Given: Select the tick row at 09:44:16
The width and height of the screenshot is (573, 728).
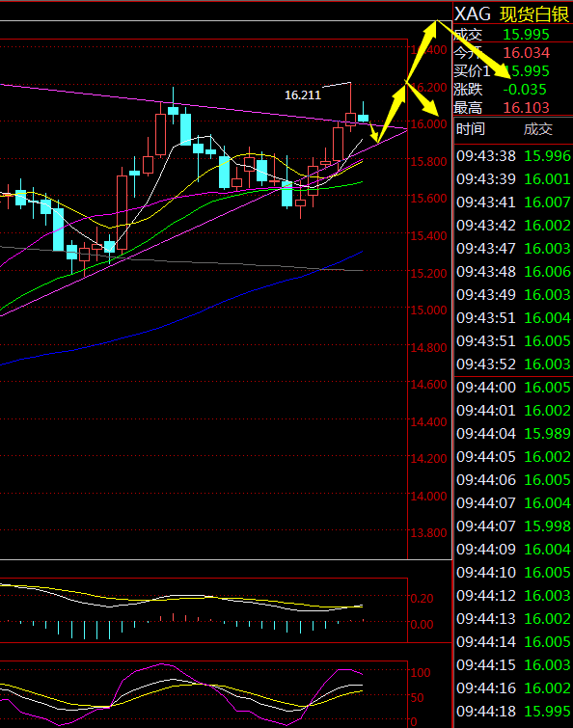Looking at the screenshot, I should click(x=513, y=688).
